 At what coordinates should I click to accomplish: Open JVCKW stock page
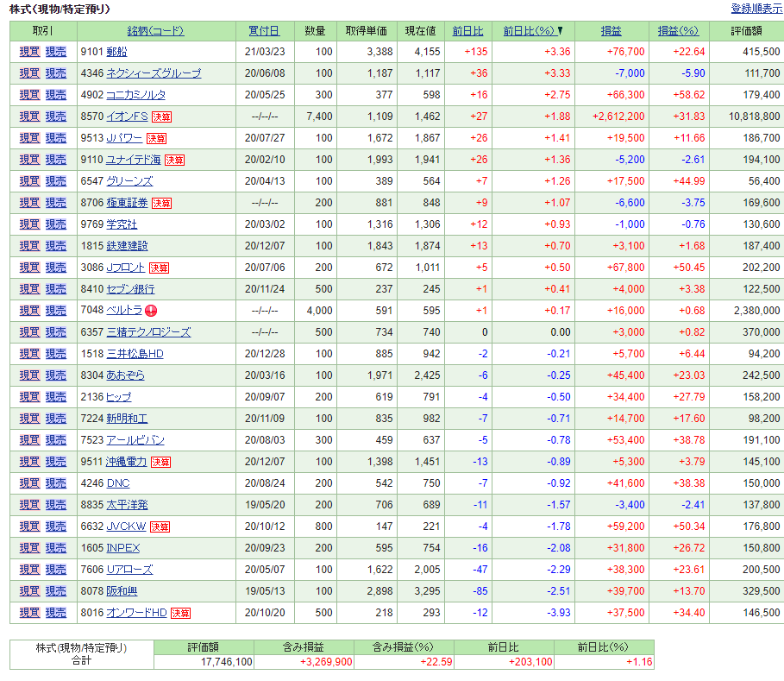click(x=126, y=527)
